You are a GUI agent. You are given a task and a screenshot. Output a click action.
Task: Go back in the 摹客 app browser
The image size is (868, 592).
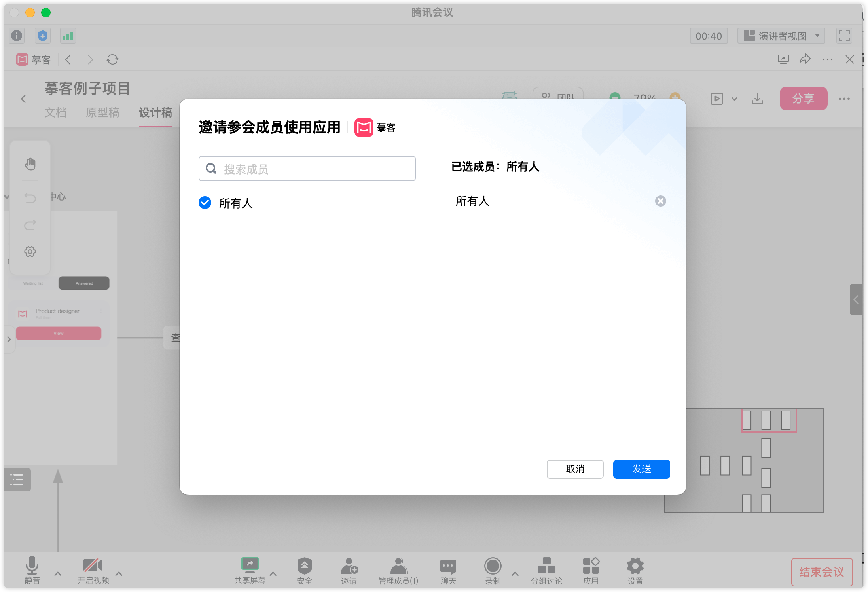pyautogui.click(x=68, y=60)
